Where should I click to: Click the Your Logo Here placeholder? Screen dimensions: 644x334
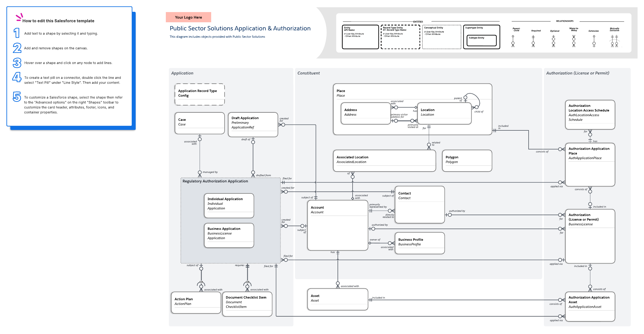[x=188, y=17]
